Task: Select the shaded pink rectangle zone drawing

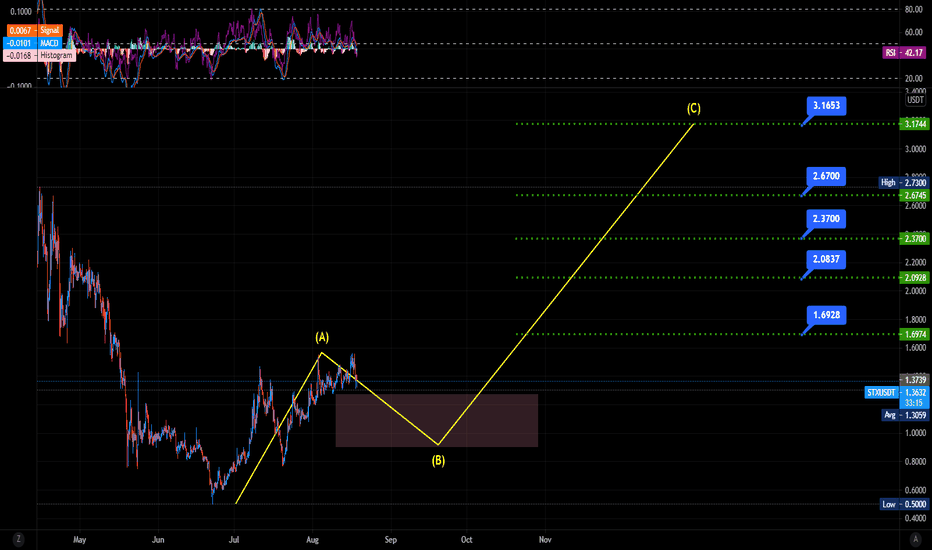Action: click(437, 420)
